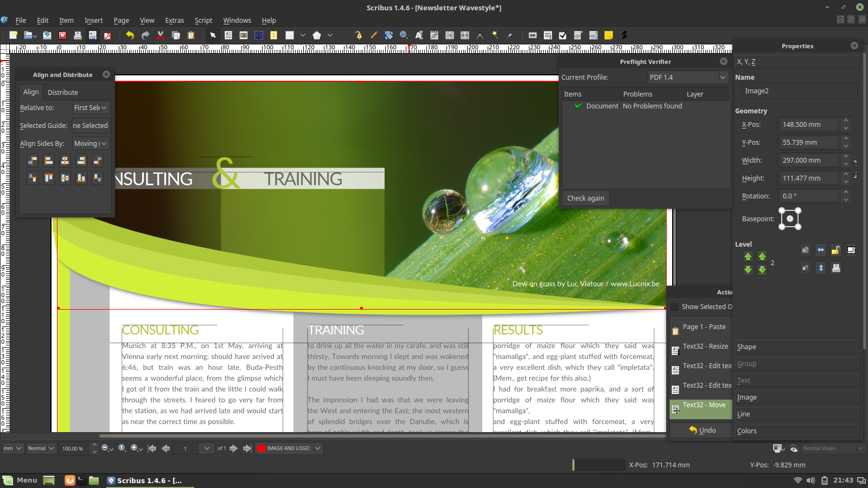
Task: Select the Edit Contents of Frame tool
Action: (418, 35)
